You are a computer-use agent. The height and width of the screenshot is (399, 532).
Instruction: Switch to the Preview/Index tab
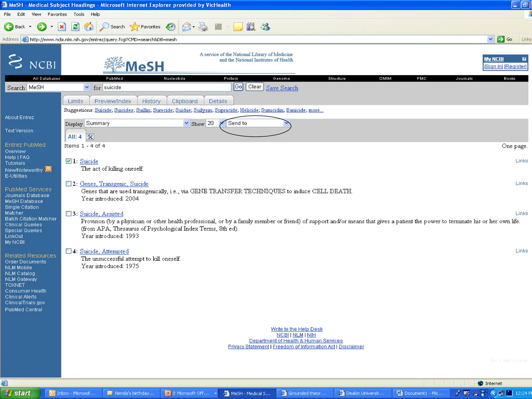point(113,101)
